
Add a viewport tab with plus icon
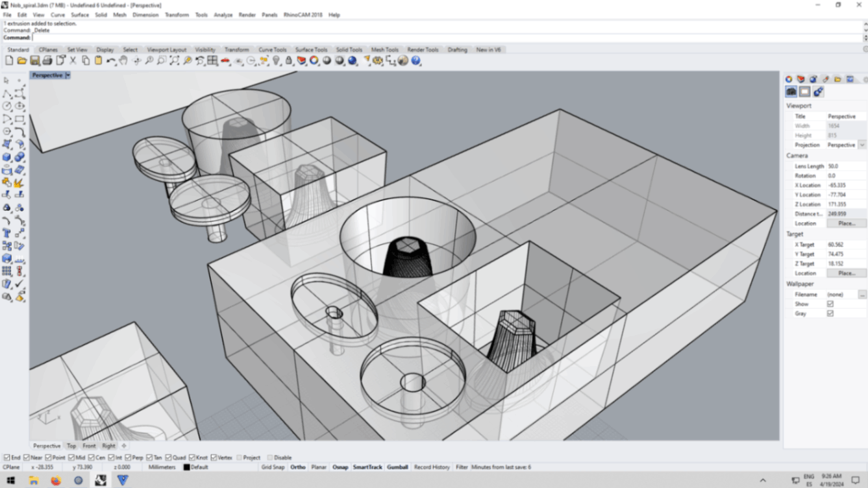pyautogui.click(x=124, y=446)
